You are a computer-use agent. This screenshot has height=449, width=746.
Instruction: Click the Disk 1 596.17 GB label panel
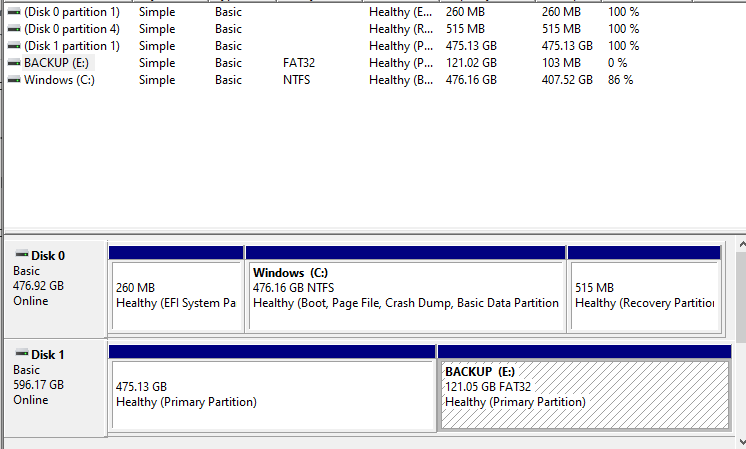pyautogui.click(x=55, y=387)
